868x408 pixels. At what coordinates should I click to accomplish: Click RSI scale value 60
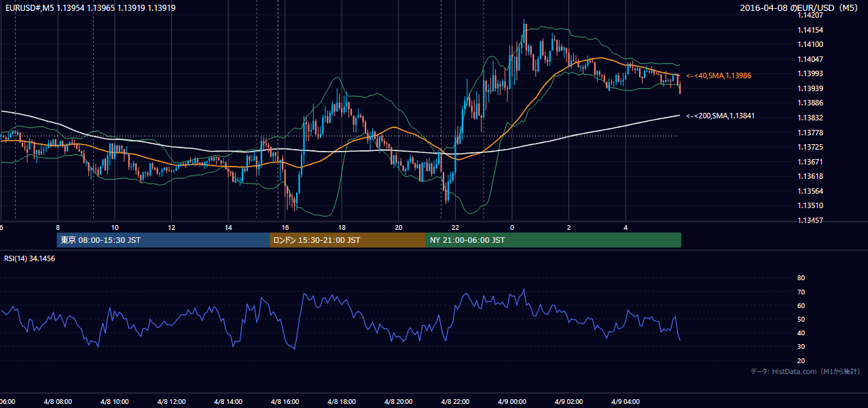coord(801,305)
